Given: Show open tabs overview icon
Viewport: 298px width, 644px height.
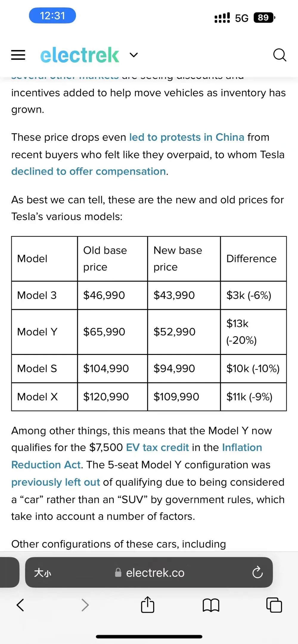Looking at the screenshot, I should (x=274, y=605).
